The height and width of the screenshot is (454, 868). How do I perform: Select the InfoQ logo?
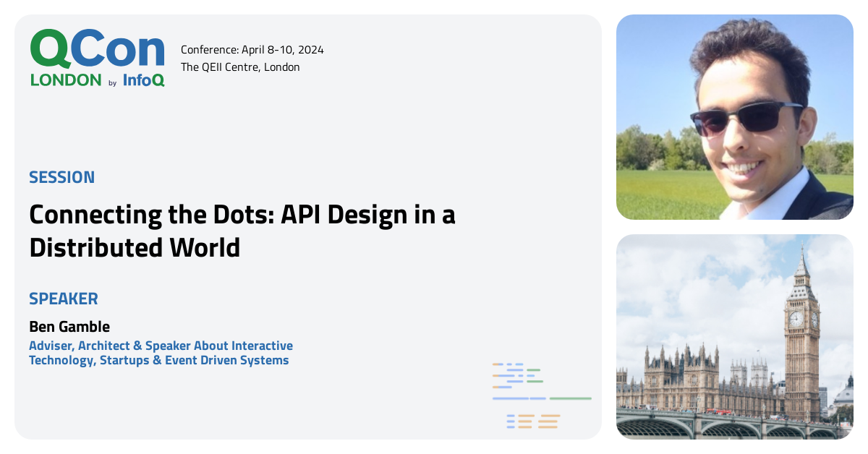pyautogui.click(x=142, y=82)
